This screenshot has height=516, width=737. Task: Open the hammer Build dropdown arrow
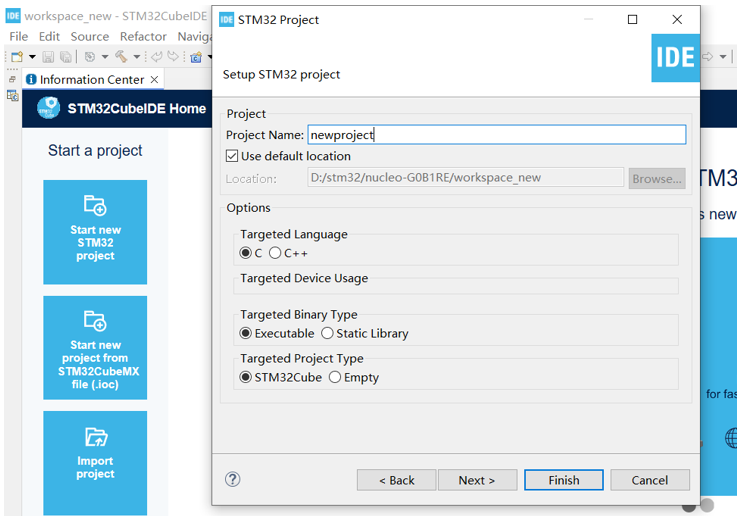coord(136,57)
